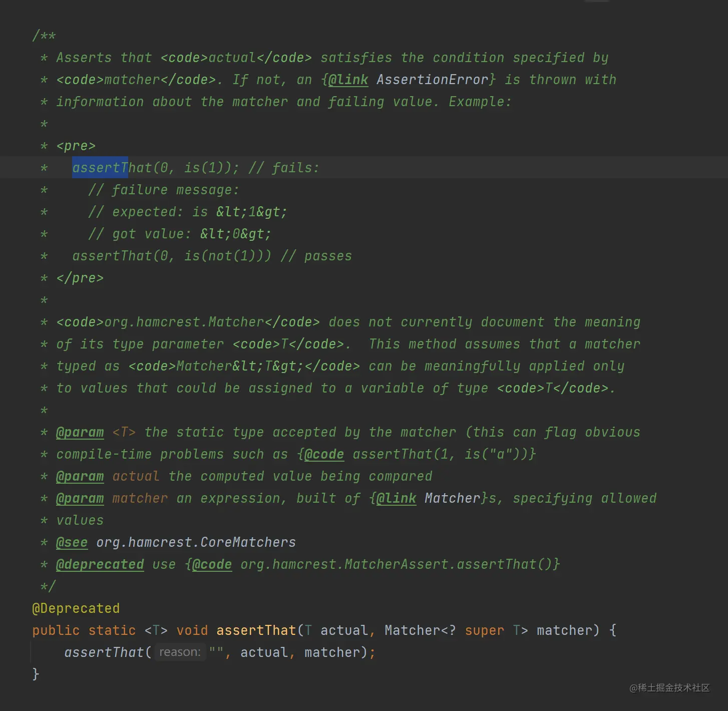This screenshot has width=728, height=711.
Task: Click the 'super' keyword in Matcher generic
Action: point(484,630)
